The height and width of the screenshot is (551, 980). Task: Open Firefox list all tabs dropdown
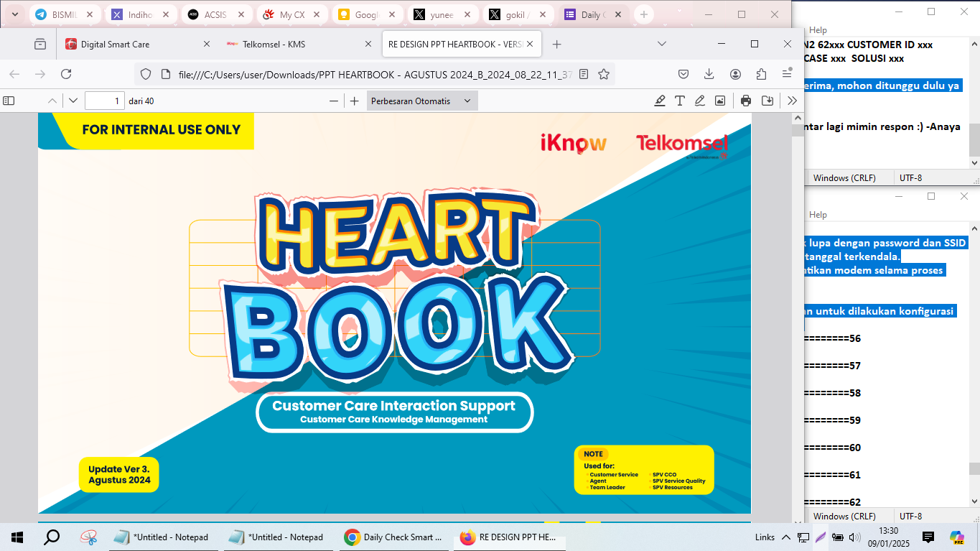click(x=663, y=45)
